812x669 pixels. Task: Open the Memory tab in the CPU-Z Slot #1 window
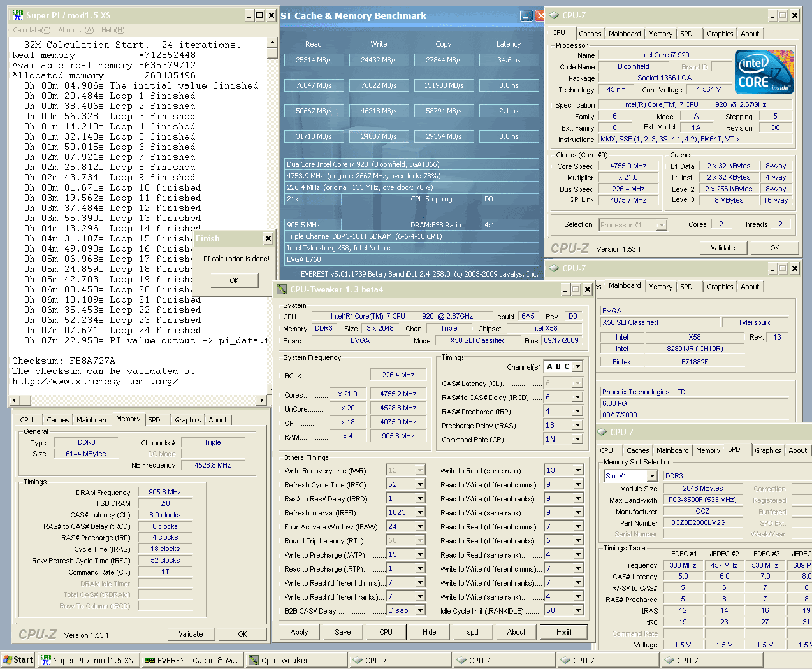708,450
